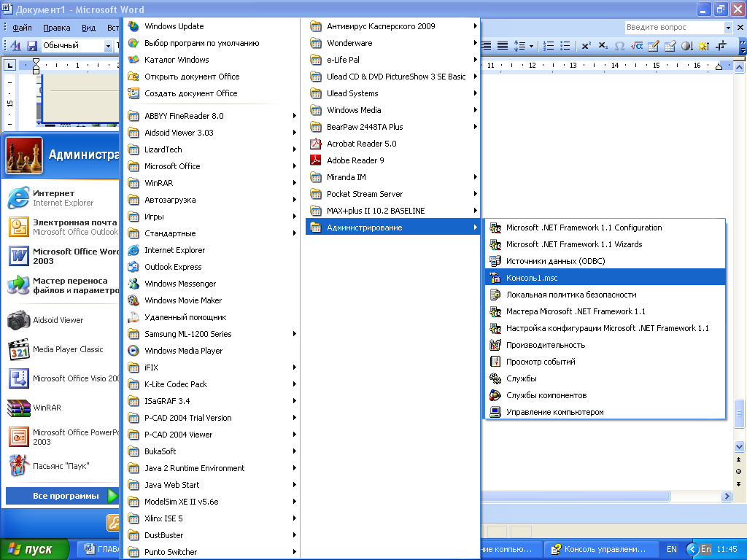Viewport: 747px width, 560px height.
Task: Click Word horizontal scrollbar right arrow
Action: tap(727, 496)
